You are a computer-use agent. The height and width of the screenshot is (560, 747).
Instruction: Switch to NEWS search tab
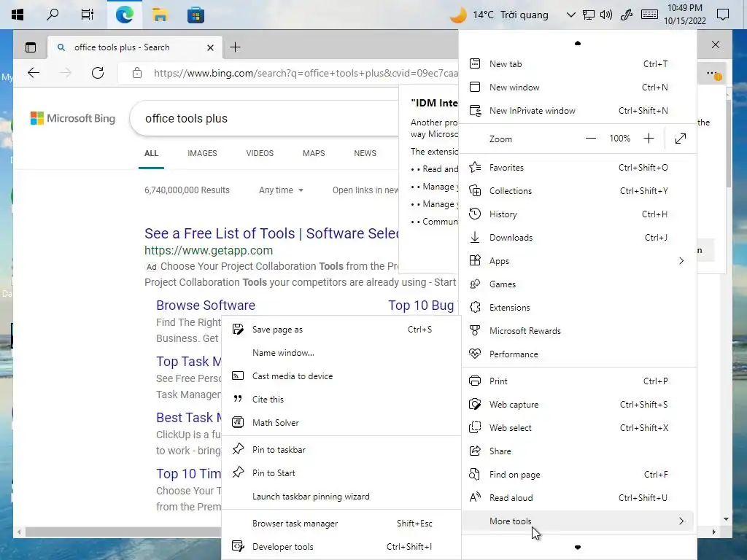pyautogui.click(x=365, y=153)
